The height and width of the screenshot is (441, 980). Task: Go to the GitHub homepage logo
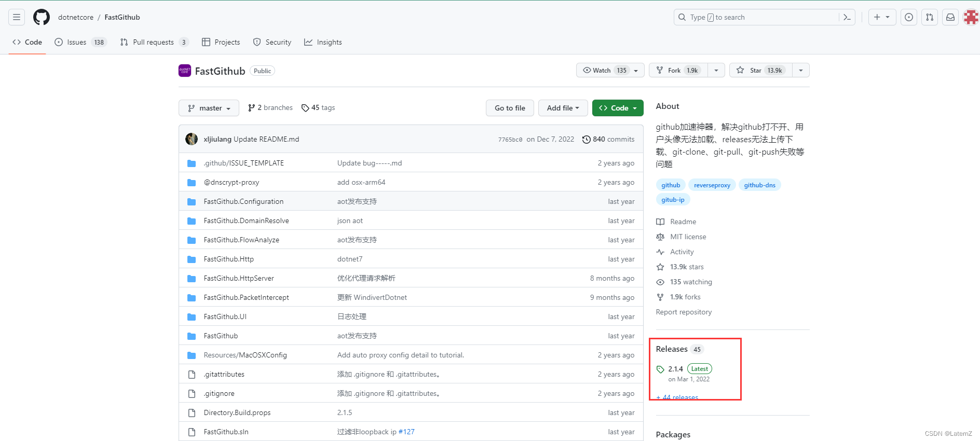coord(42,17)
